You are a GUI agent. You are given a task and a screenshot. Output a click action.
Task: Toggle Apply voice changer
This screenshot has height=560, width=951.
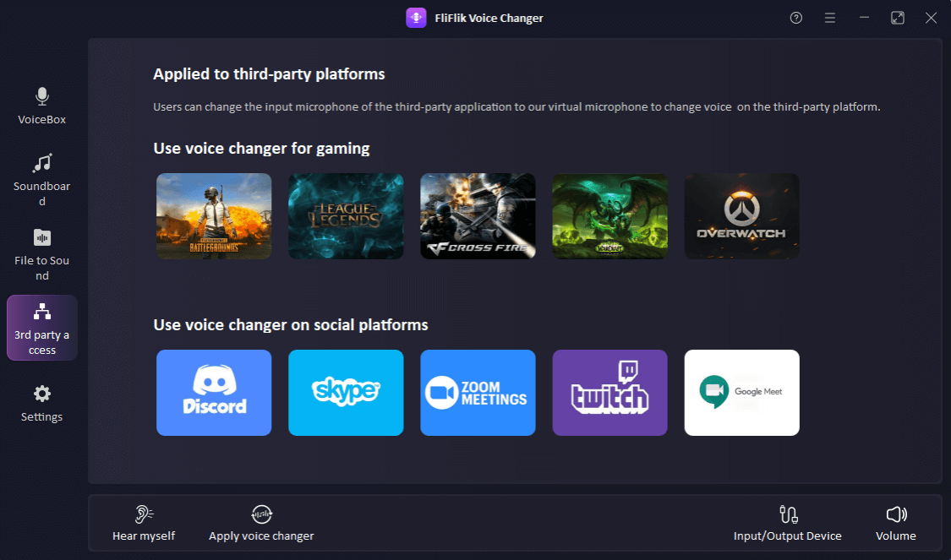coord(261,523)
